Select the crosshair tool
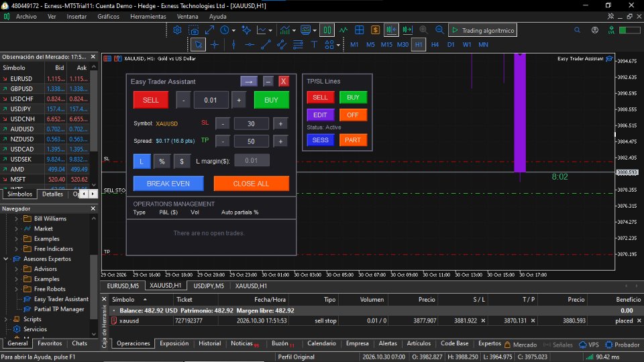This screenshot has width=644, height=362. 215,45
